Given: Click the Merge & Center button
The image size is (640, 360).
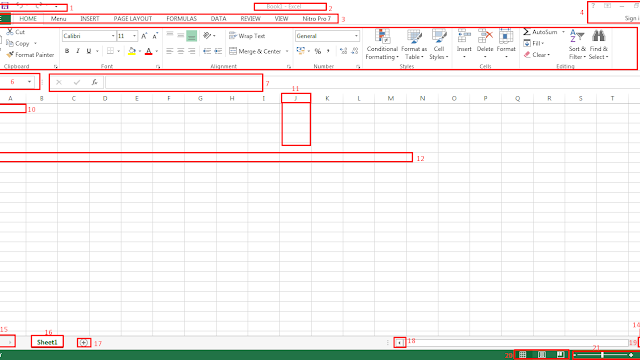Looking at the screenshot, I should (256, 51).
